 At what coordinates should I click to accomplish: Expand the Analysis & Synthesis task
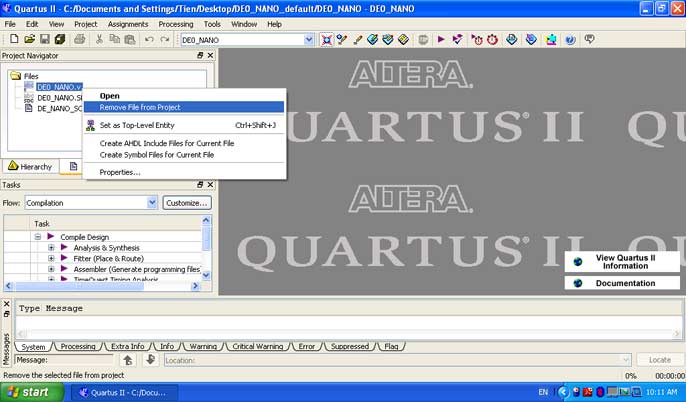coord(51,248)
